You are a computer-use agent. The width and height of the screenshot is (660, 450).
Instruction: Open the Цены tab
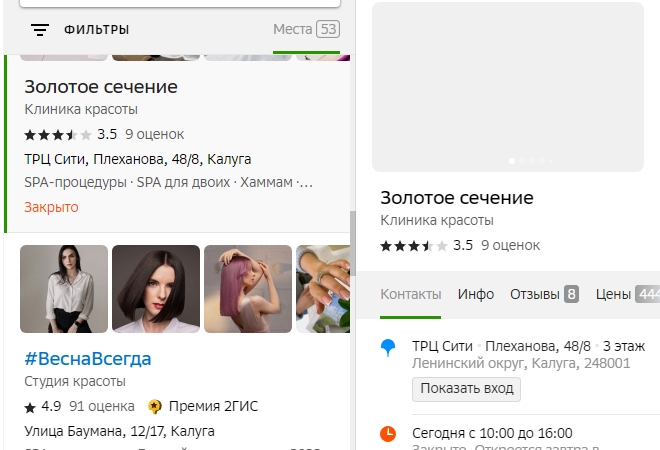[628, 294]
